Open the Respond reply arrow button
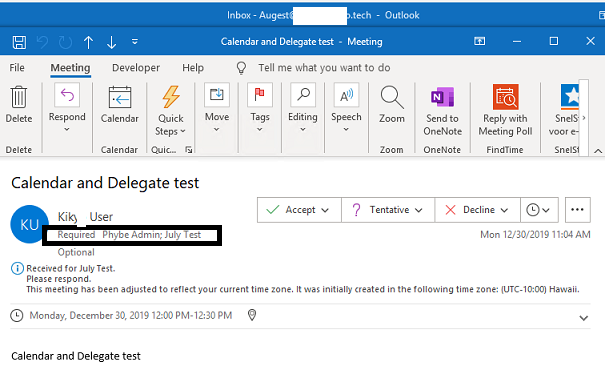The width and height of the screenshot is (605, 378). (x=67, y=94)
